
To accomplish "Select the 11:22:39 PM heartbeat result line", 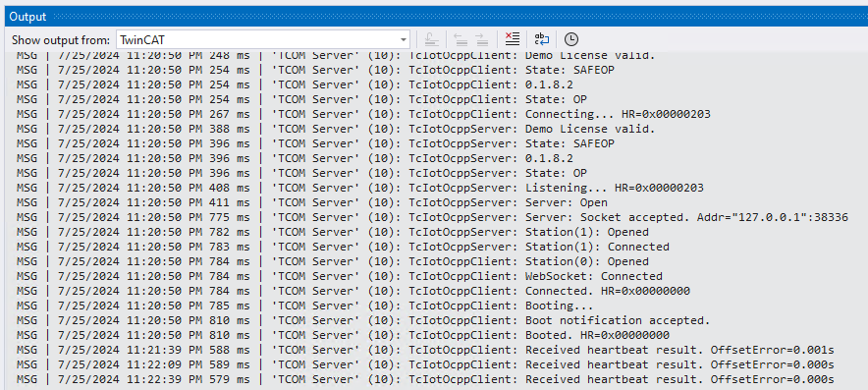I will (x=426, y=379).
